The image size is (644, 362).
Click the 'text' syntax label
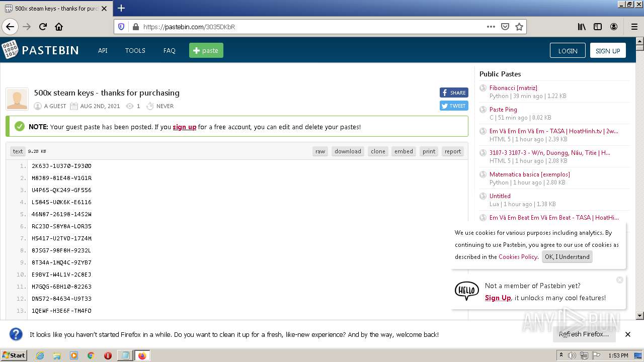(18, 151)
